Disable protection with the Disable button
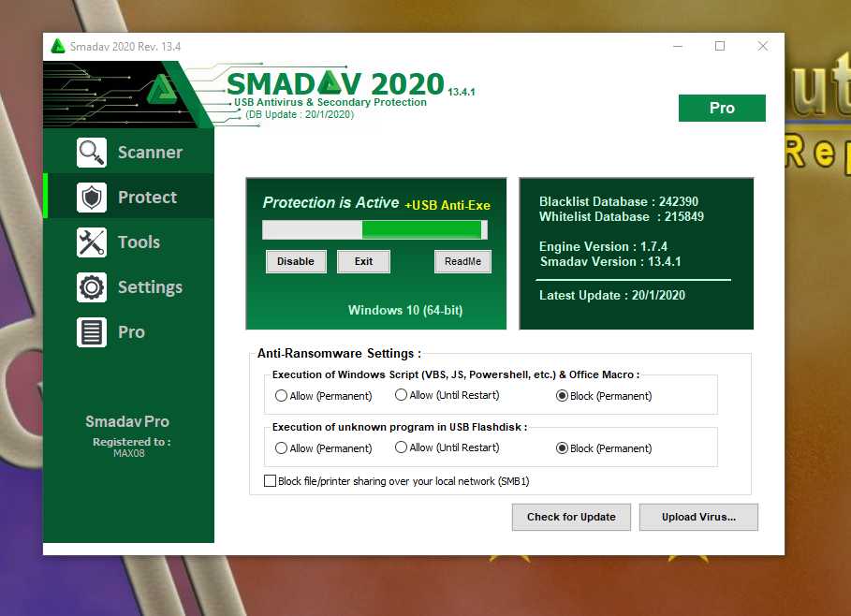Viewport: 851px width, 616px height. click(x=296, y=261)
